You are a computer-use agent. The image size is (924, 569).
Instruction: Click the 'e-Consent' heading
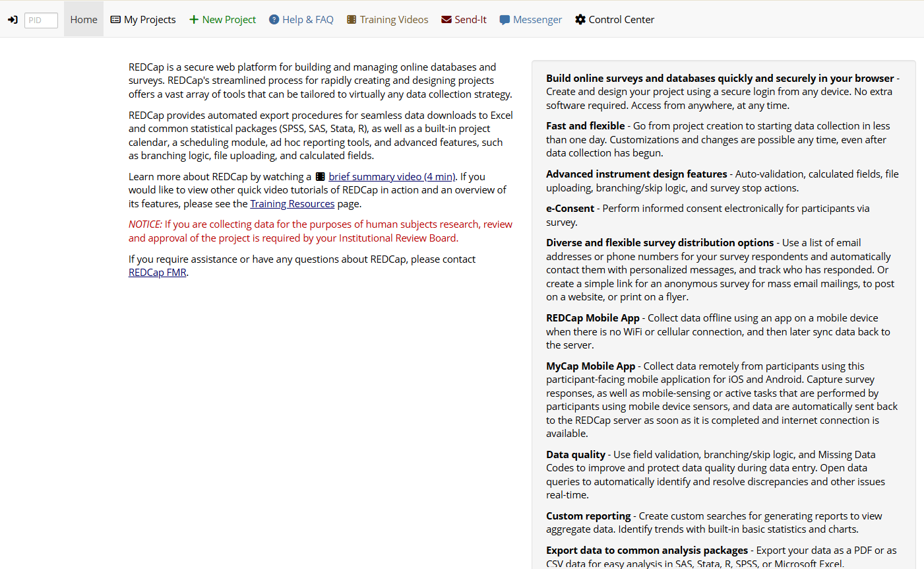570,209
